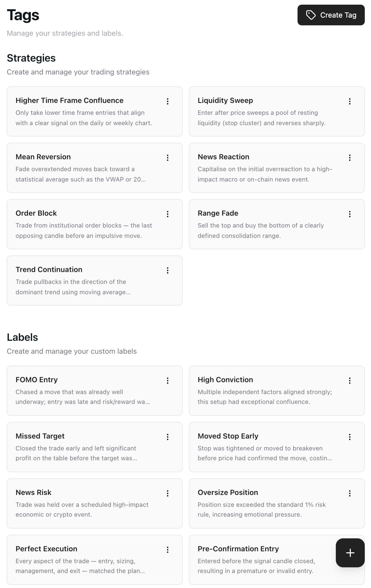Open the Range Fade options menu
The height and width of the screenshot is (588, 371).
click(x=350, y=214)
